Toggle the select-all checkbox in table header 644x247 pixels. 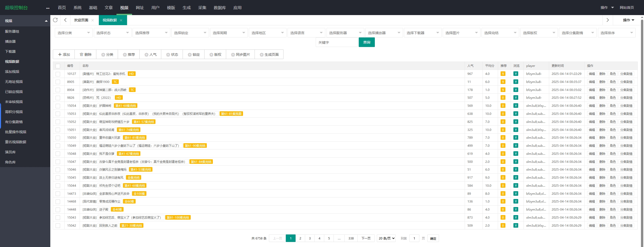point(58,66)
